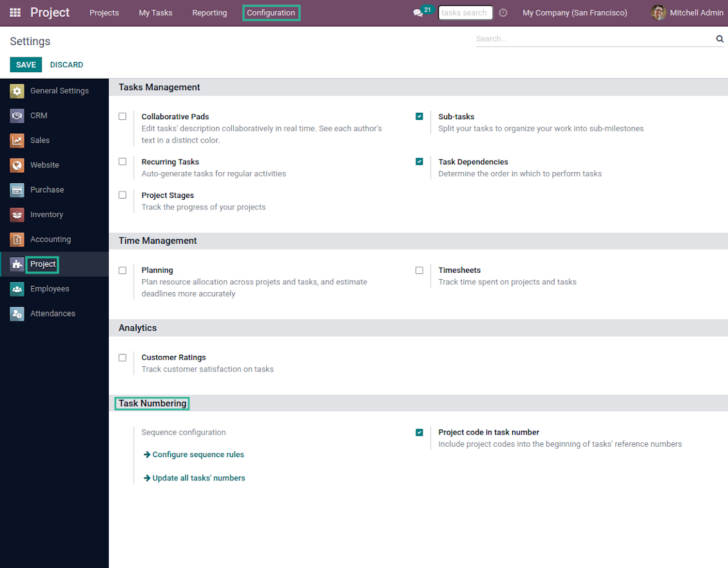Click the Customer Ratings setting label
This screenshot has height=568, width=728.
(174, 357)
